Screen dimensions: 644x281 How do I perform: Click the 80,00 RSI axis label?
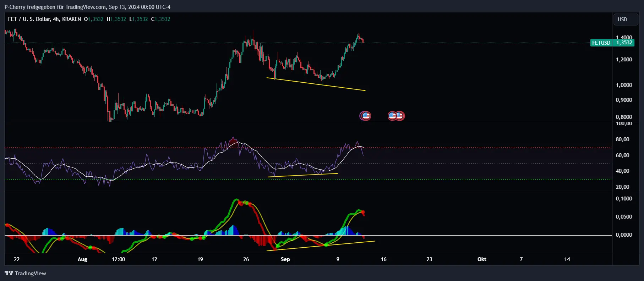click(622, 139)
